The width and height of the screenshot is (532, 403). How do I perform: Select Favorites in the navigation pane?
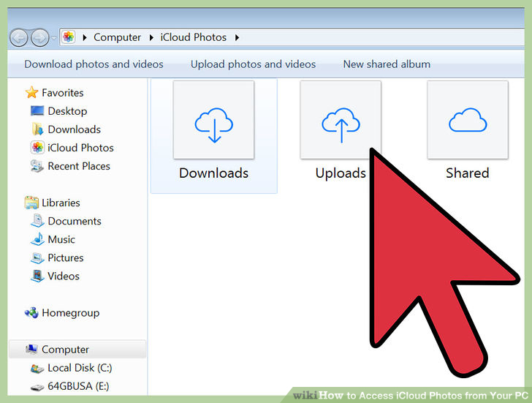pyautogui.click(x=63, y=93)
